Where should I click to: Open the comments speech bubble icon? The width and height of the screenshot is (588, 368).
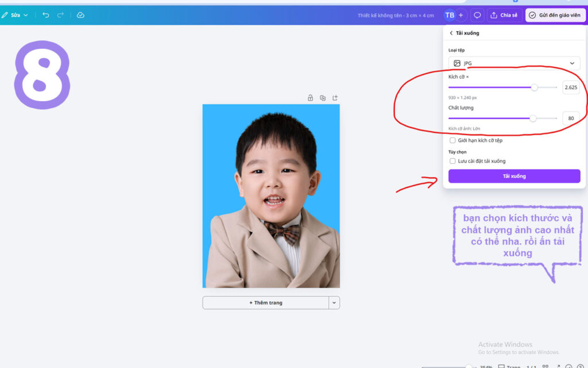coord(477,15)
